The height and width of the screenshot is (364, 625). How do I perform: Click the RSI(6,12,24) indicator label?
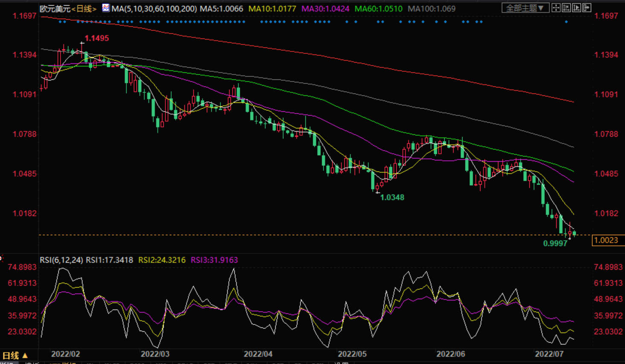[61, 260]
